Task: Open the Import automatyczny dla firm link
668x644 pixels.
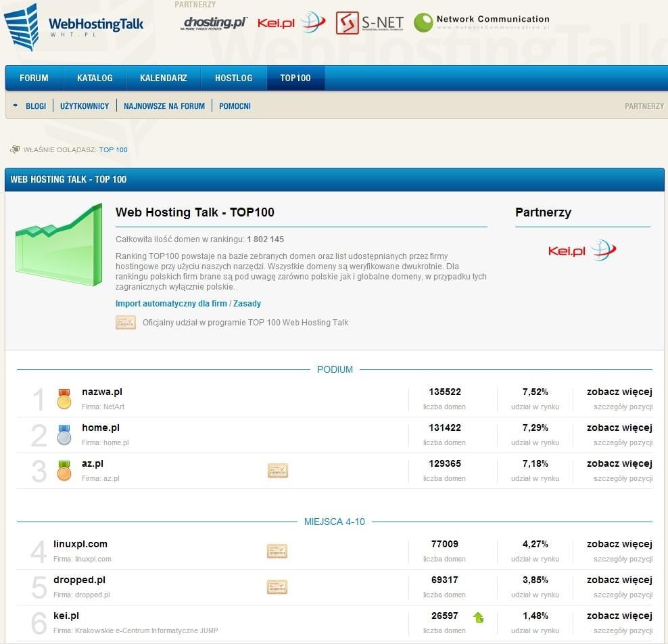Action: (x=171, y=304)
